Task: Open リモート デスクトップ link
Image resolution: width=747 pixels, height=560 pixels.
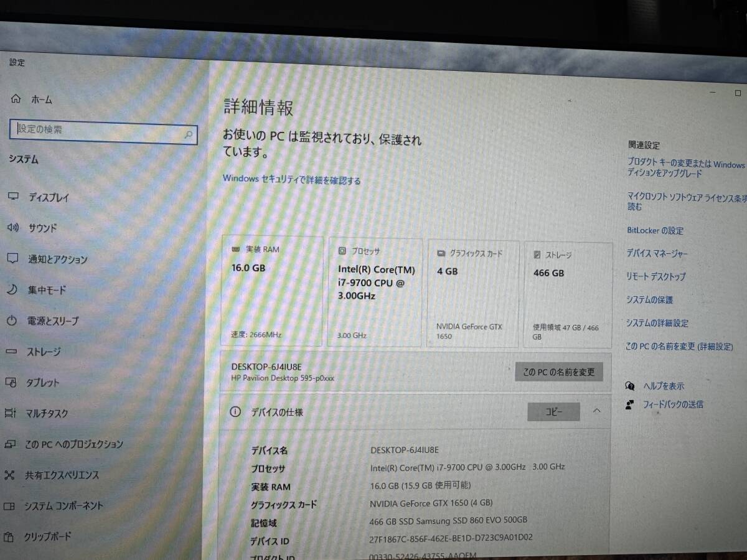Action: (x=656, y=276)
